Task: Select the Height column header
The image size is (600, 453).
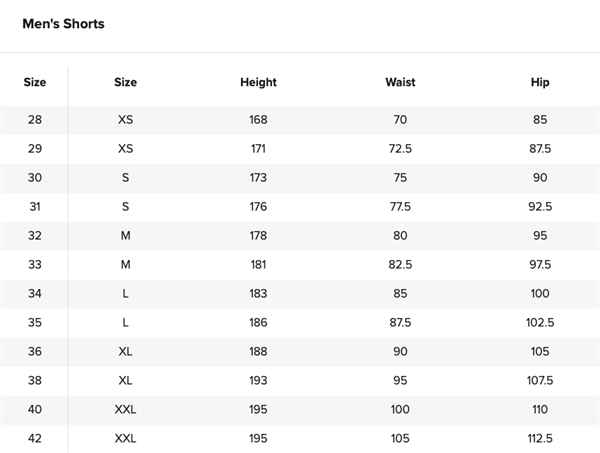Action: [258, 82]
